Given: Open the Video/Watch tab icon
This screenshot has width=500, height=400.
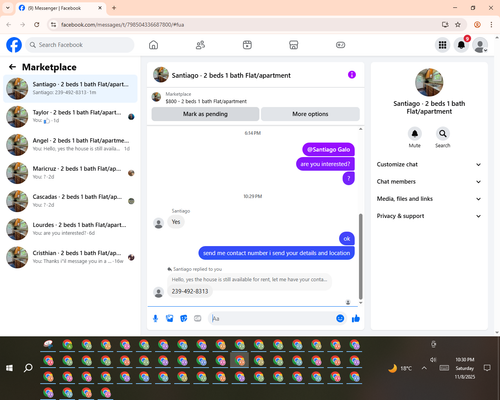Looking at the screenshot, I should [247, 45].
